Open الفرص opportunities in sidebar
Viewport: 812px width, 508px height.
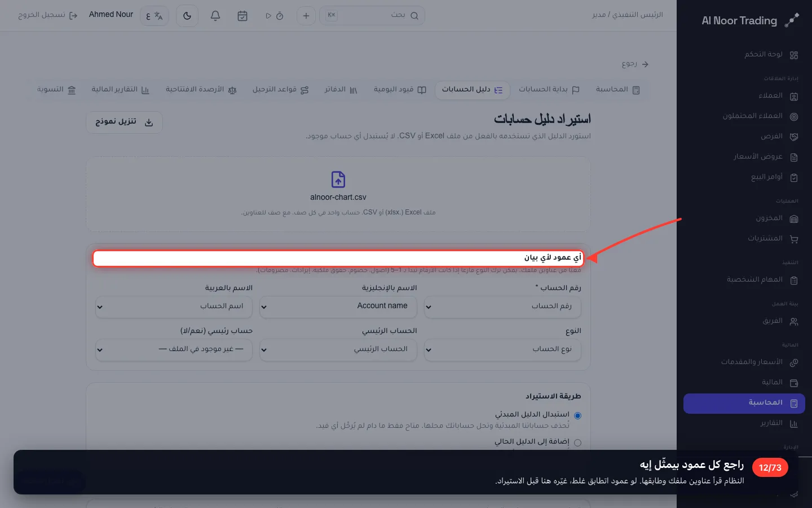pos(744,137)
